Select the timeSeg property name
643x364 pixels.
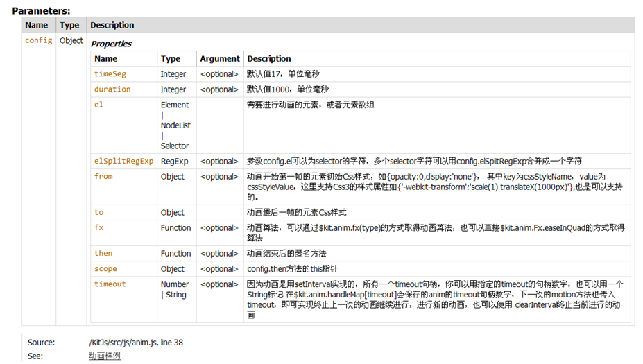(x=110, y=73)
